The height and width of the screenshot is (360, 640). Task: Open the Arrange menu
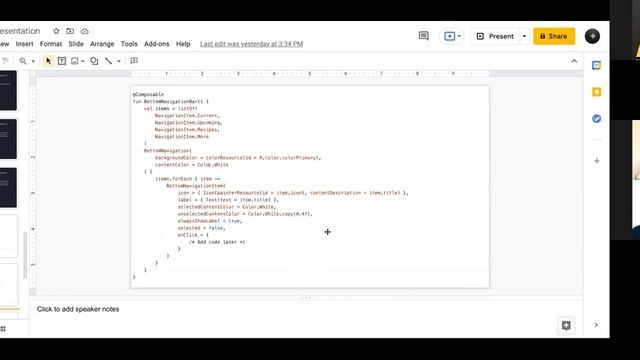102,44
